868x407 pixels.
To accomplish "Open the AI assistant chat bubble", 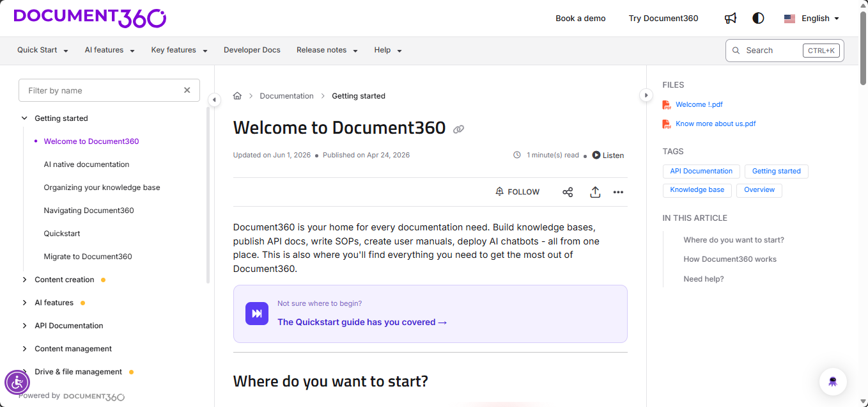I will (x=833, y=381).
